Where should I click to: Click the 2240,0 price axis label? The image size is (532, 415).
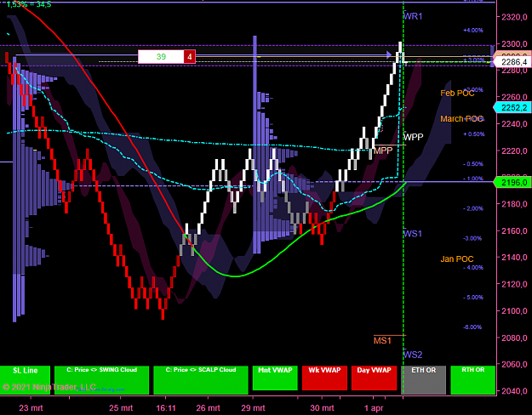pyautogui.click(x=514, y=124)
